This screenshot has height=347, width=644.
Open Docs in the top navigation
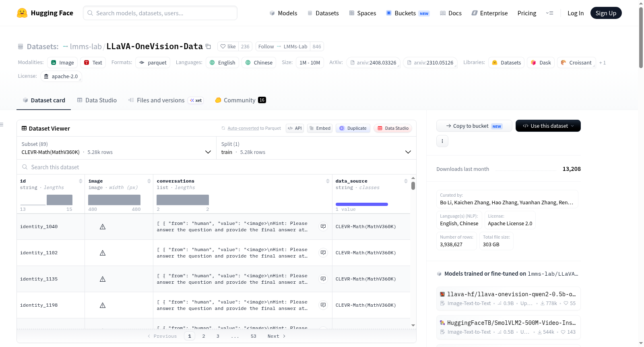tap(451, 13)
